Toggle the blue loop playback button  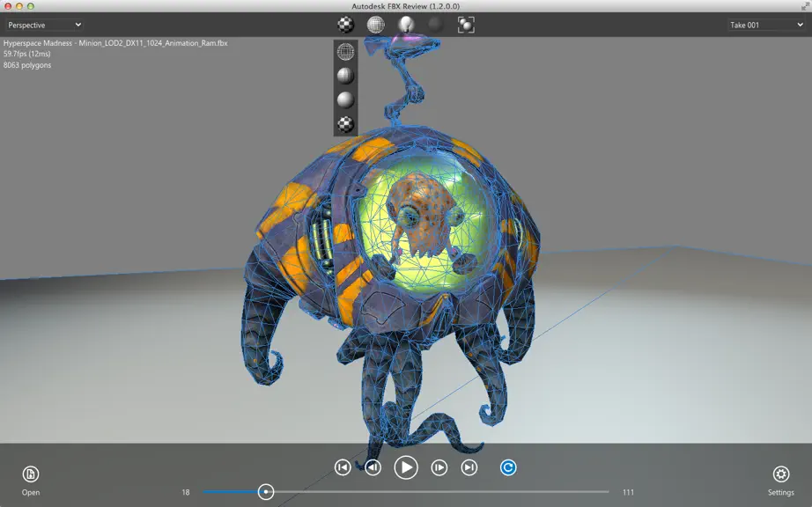(x=508, y=467)
